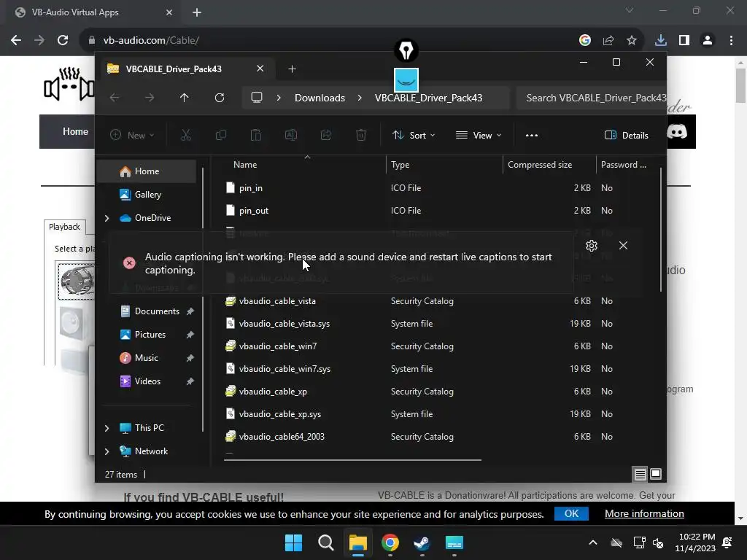Open the View dropdown menu

tap(479, 135)
